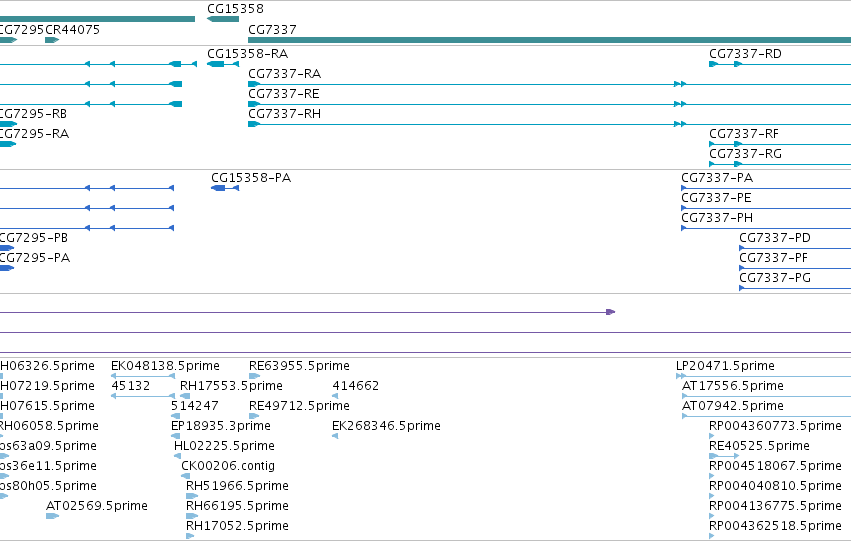Select the AT02569.5prime arrow glyph
The height and width of the screenshot is (541, 851).
(x=52, y=516)
